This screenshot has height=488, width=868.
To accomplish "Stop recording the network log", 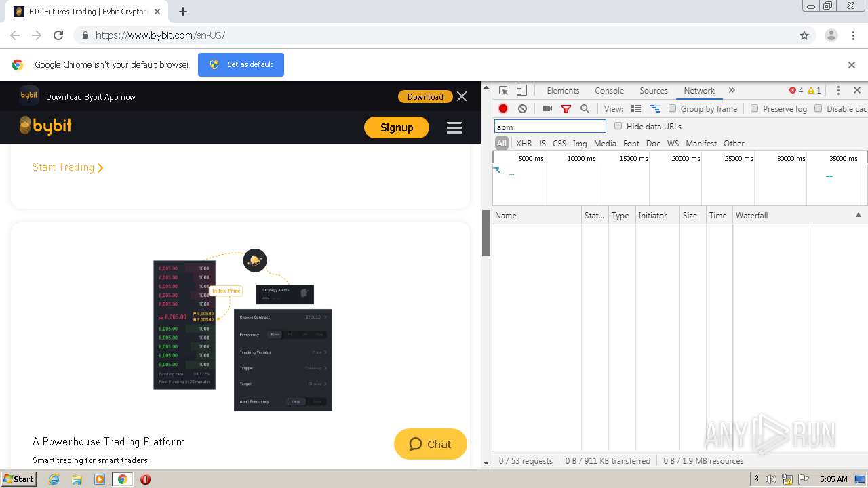I will [503, 108].
